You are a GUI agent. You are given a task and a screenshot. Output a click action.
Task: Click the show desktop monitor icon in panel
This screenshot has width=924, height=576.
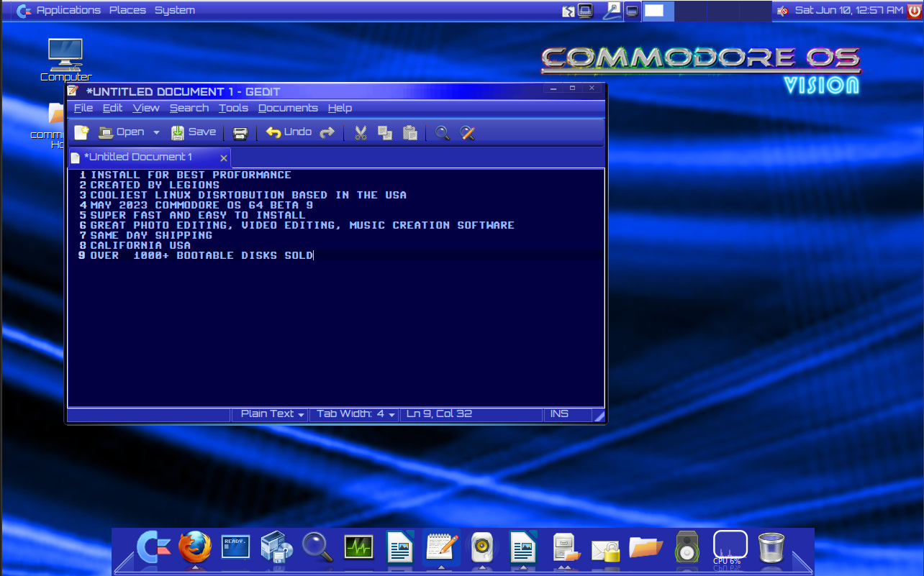pos(633,11)
